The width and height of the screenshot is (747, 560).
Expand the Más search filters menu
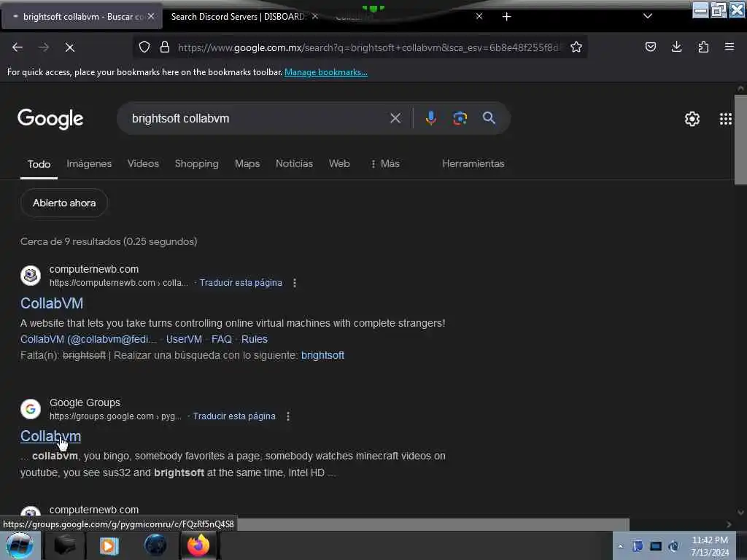tap(385, 163)
